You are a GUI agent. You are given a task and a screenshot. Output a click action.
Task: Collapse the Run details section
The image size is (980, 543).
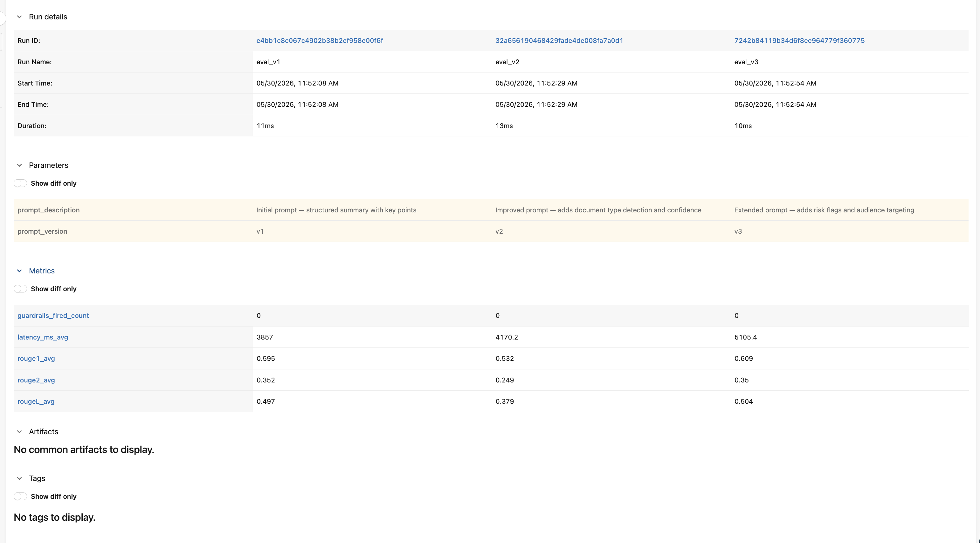(x=19, y=17)
